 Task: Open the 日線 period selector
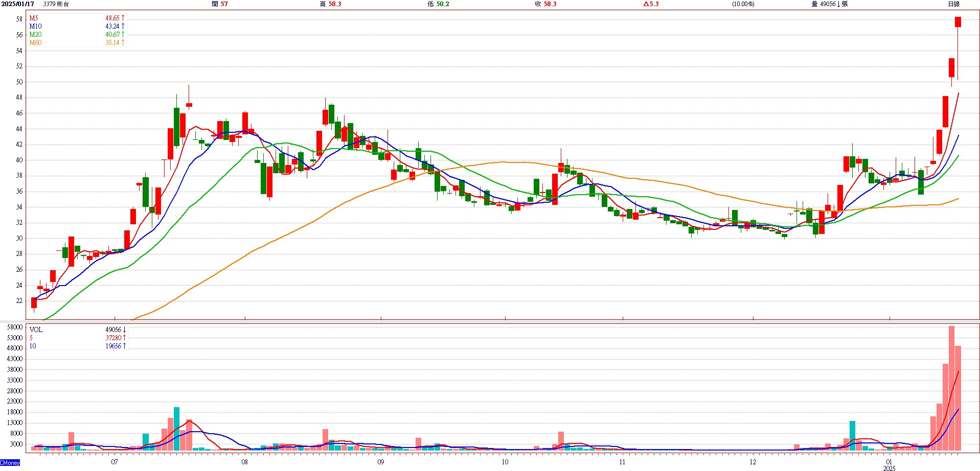click(x=953, y=4)
